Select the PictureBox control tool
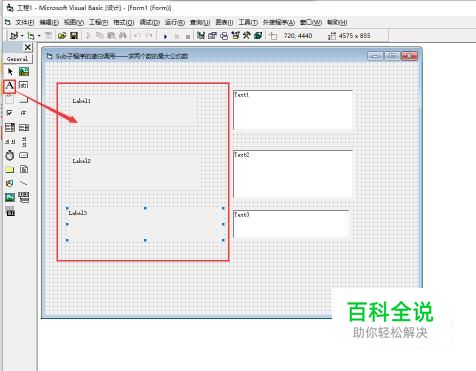The width and height of the screenshot is (476, 371). pyautogui.click(x=24, y=71)
